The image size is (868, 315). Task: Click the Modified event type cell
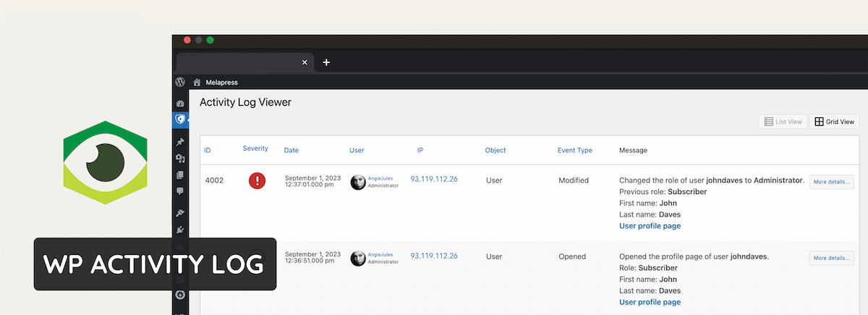click(x=574, y=180)
